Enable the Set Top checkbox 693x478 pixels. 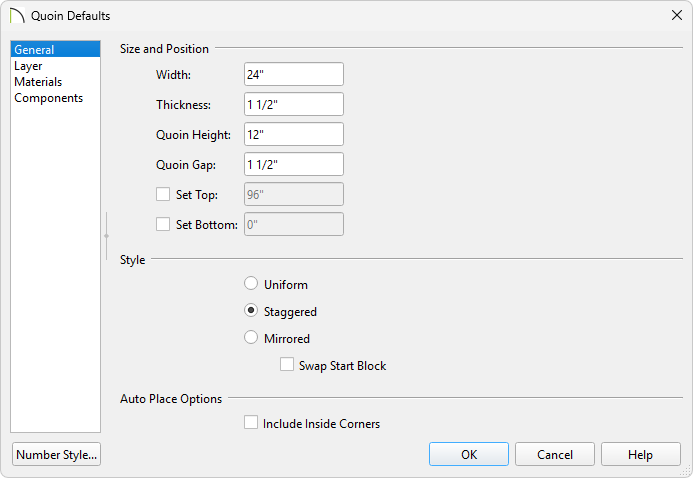tap(163, 194)
